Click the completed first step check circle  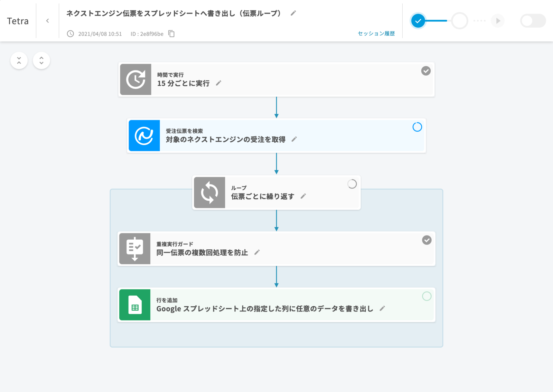[x=418, y=21]
